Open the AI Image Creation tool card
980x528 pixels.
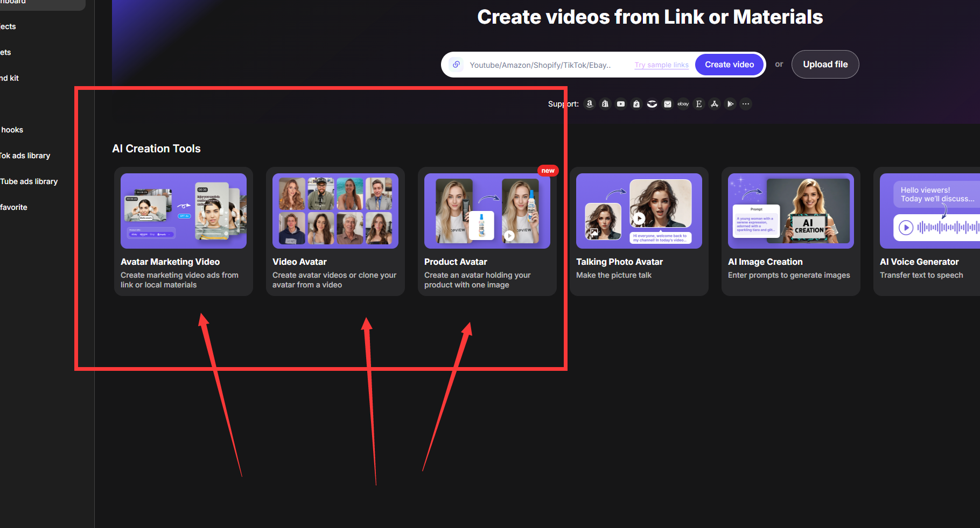[790, 231]
